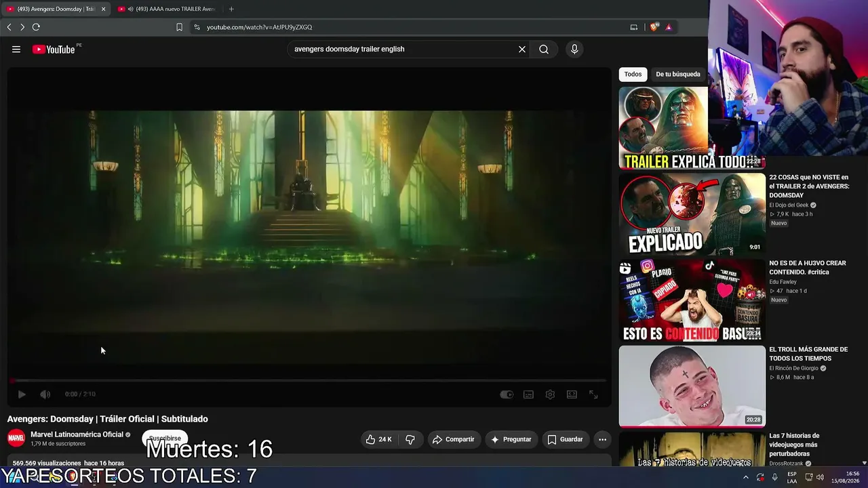Save the video with Guardar

pos(565,439)
